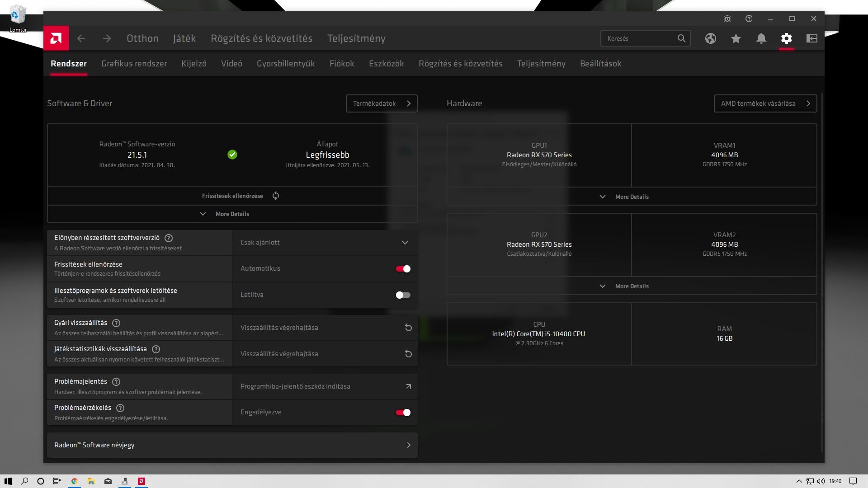The image size is (868, 488).
Task: Expand Radeon Software névjegy row
Action: [x=232, y=445]
